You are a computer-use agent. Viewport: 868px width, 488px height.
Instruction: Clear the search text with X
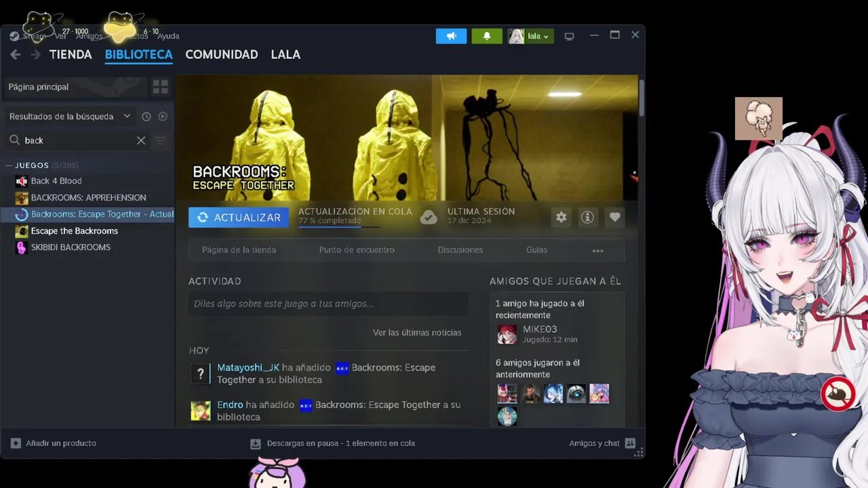(141, 140)
